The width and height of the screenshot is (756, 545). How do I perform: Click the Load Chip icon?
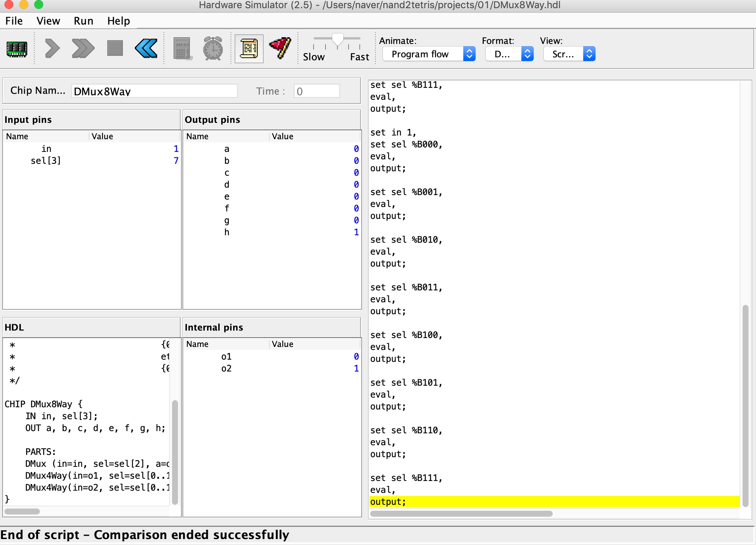[x=17, y=49]
